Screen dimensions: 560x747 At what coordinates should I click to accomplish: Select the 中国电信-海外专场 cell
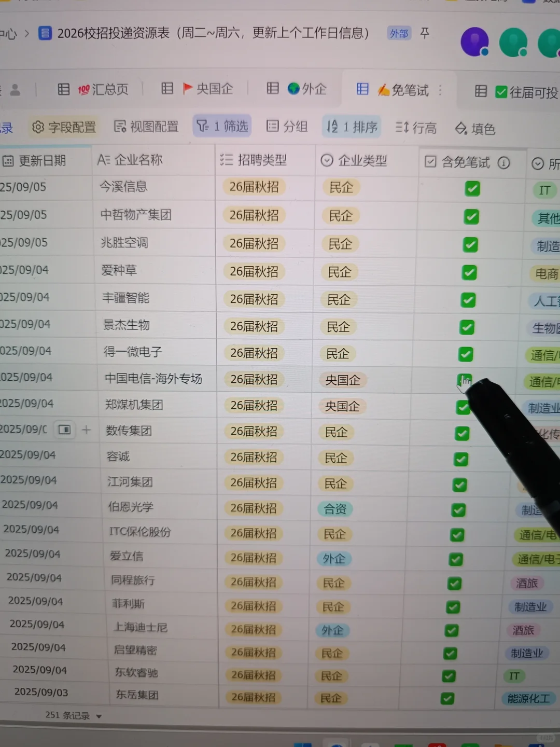[x=156, y=379]
